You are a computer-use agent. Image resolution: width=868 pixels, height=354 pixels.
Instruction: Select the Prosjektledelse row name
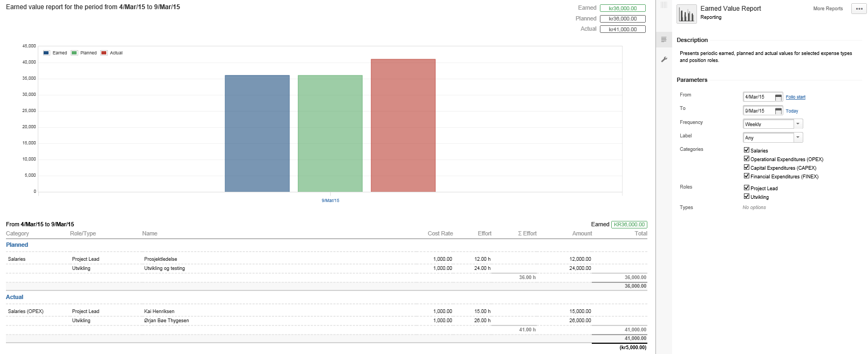tap(161, 259)
